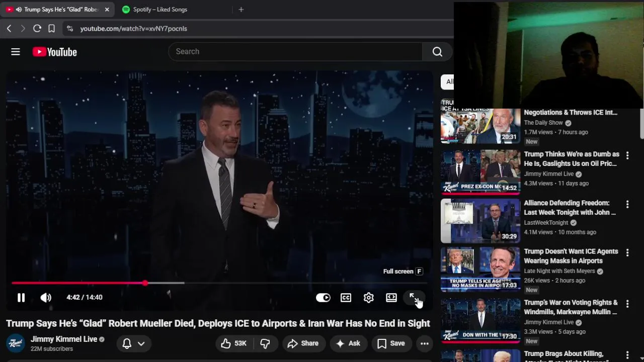Open video settings gear

click(369, 298)
